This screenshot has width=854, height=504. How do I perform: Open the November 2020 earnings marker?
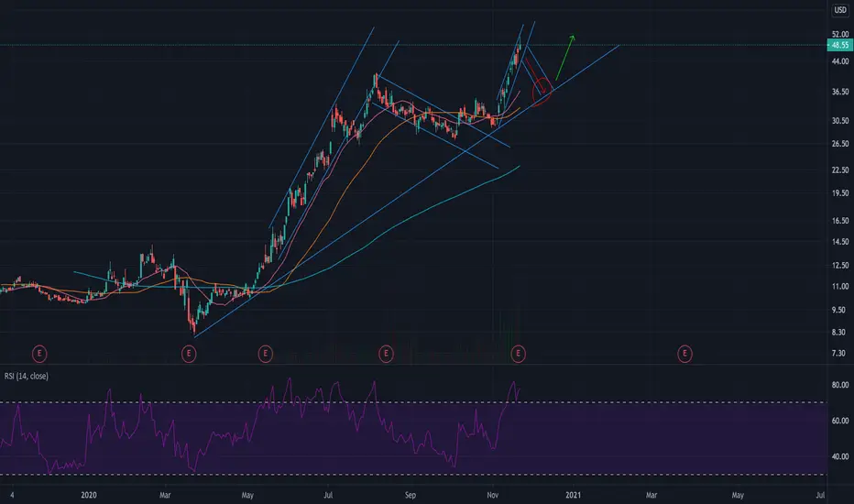(x=518, y=354)
